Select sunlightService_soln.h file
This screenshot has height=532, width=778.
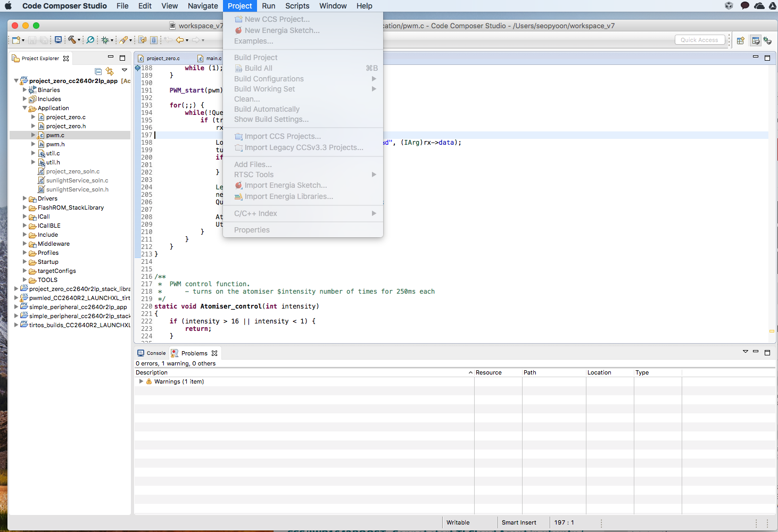tap(77, 189)
